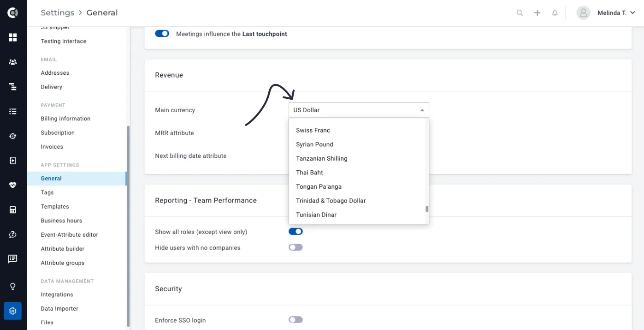The height and width of the screenshot is (330, 644).
Task: Open notifications bell icon
Action: (555, 13)
